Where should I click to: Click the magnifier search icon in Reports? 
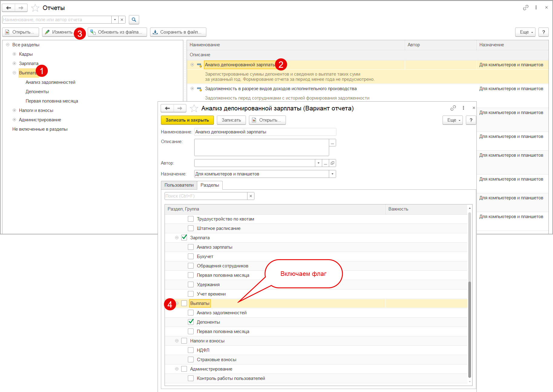134,20
